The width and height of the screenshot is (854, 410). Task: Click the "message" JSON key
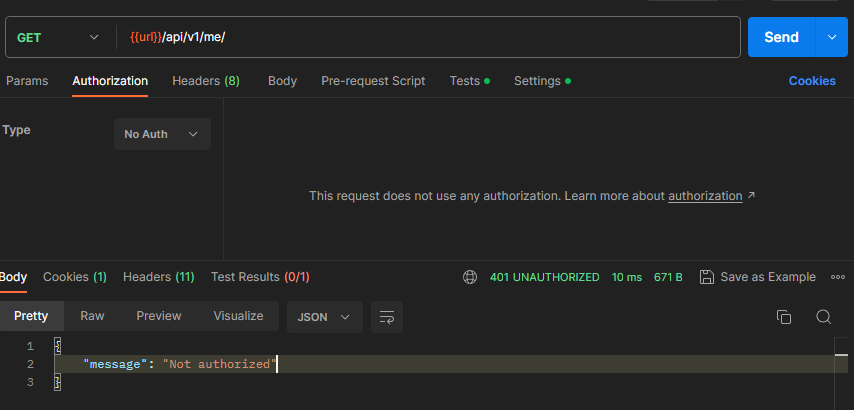pyautogui.click(x=115, y=364)
